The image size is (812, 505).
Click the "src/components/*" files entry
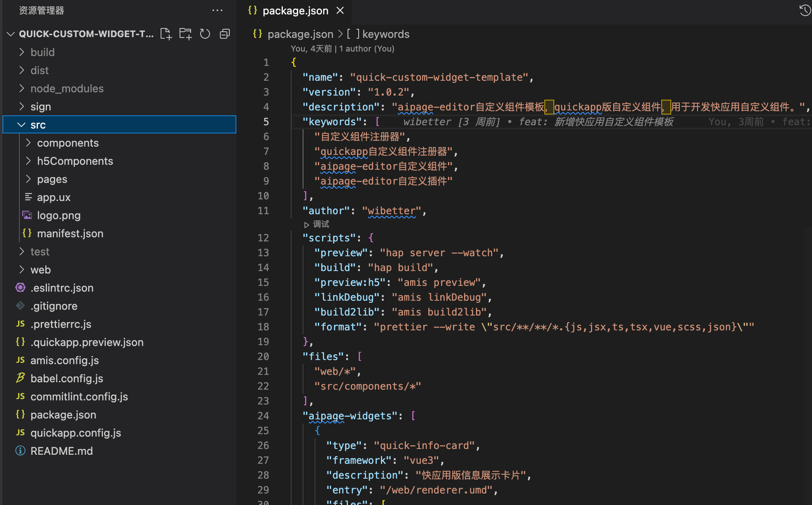(x=368, y=386)
